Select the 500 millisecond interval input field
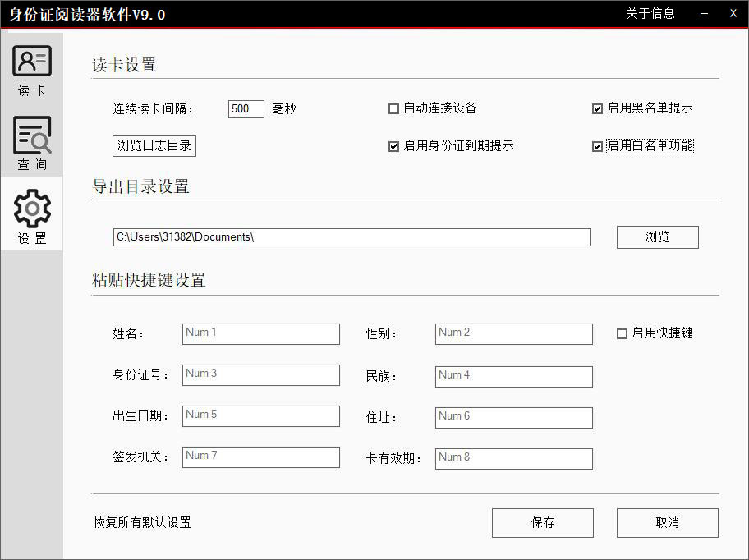The height and width of the screenshot is (560, 749). click(x=246, y=108)
